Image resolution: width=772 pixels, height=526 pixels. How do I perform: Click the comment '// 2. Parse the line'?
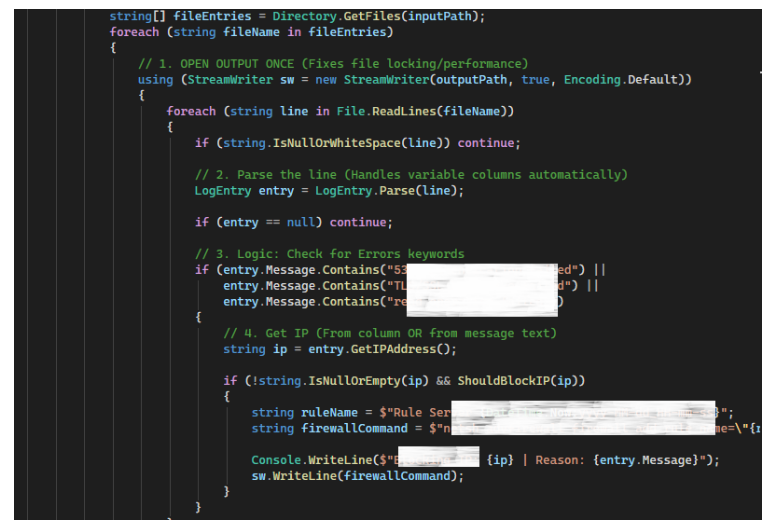pos(265,175)
